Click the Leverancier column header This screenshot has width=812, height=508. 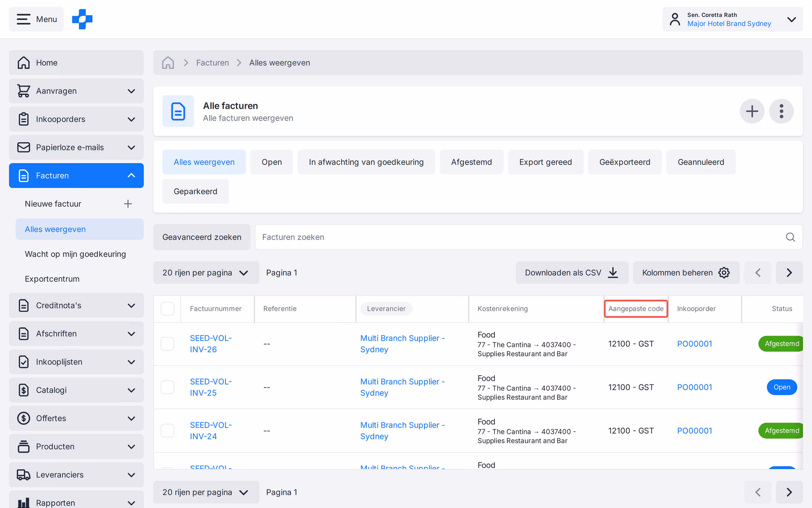click(x=386, y=309)
